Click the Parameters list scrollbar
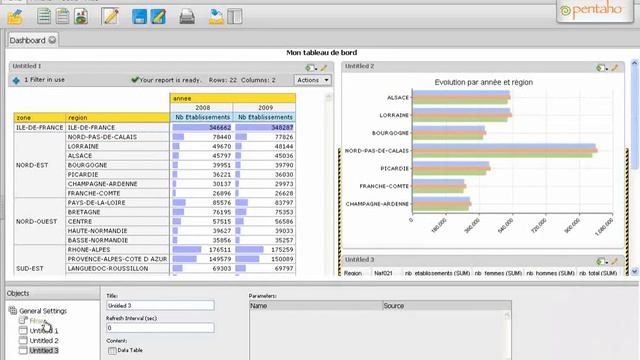The image size is (640, 360). (507, 335)
